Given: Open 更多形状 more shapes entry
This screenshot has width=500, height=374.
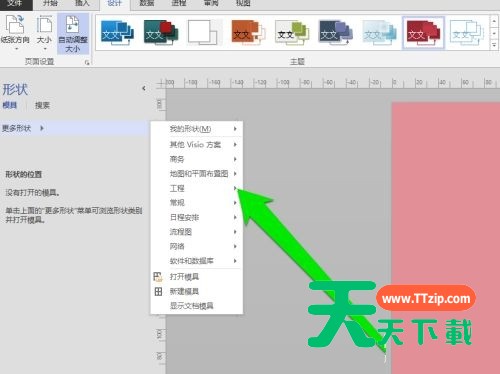Looking at the screenshot, I should point(74,128).
